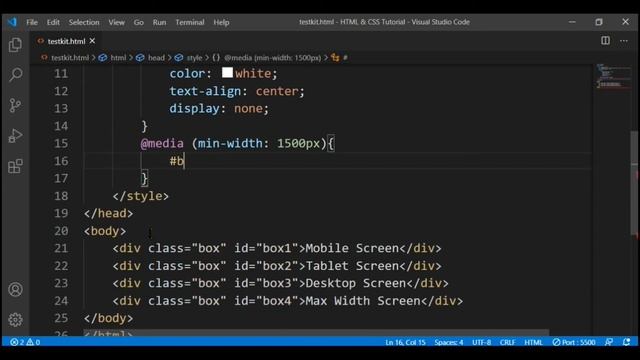Open Source Control view
This screenshot has height=360, width=640.
[16, 105]
